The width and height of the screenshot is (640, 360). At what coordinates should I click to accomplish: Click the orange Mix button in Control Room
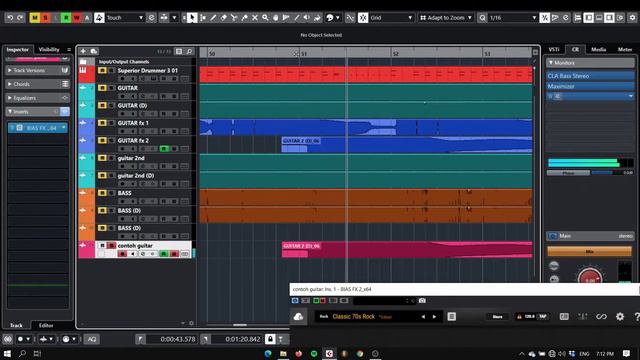[x=589, y=251]
